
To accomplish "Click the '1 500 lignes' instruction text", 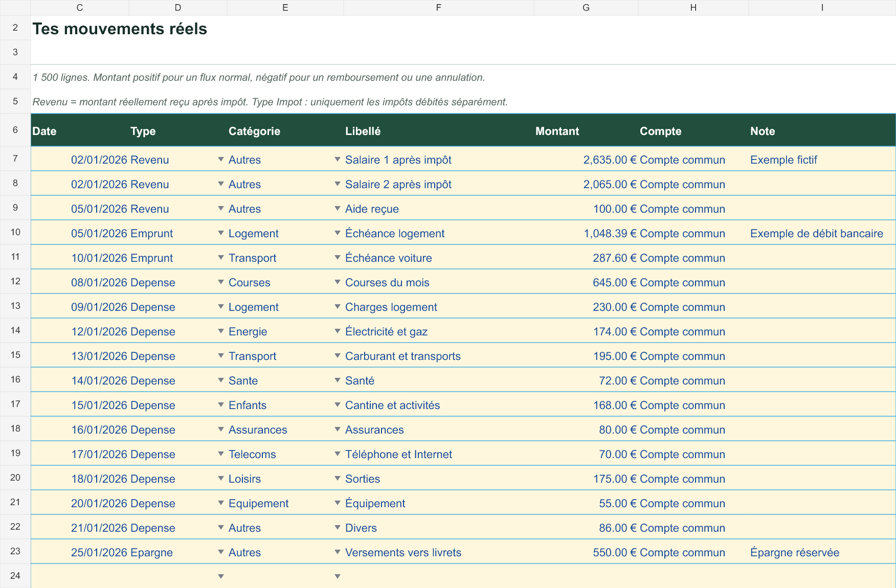I will coord(259,77).
